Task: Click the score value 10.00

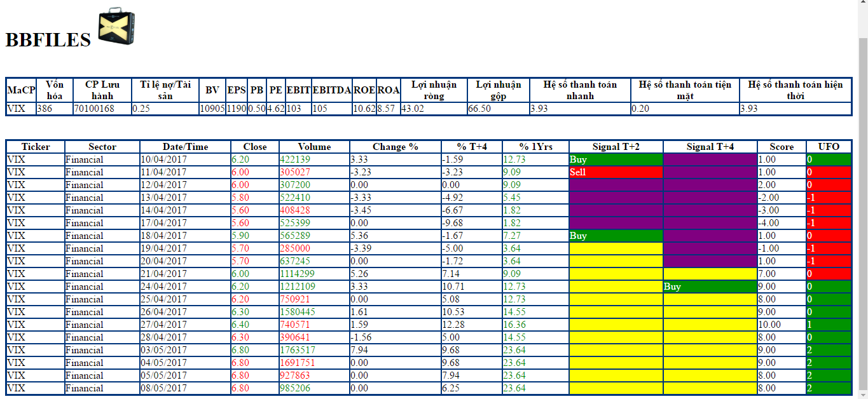Action: tap(770, 325)
